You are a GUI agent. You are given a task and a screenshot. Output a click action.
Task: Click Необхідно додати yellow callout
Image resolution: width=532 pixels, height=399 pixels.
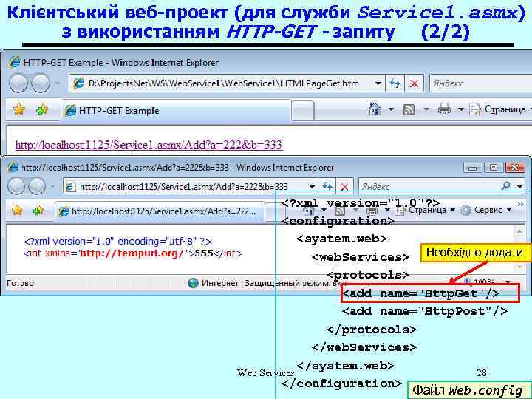tap(476, 253)
